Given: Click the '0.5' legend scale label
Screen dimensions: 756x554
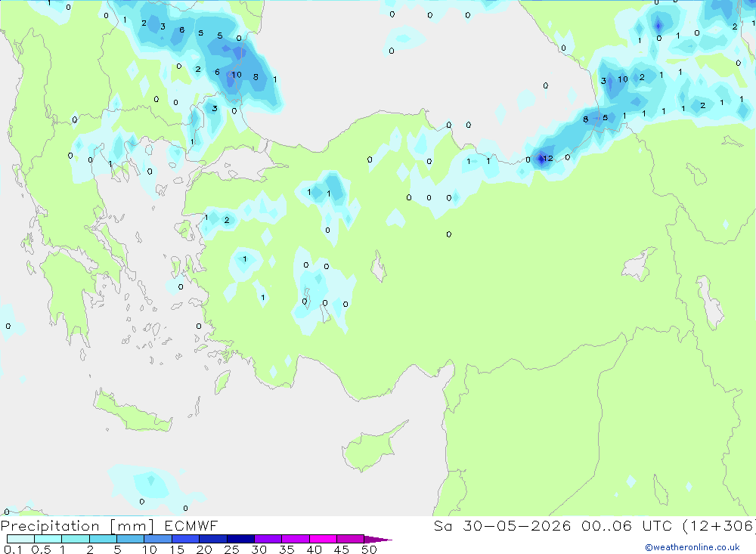Looking at the screenshot, I should pyautogui.click(x=41, y=549).
